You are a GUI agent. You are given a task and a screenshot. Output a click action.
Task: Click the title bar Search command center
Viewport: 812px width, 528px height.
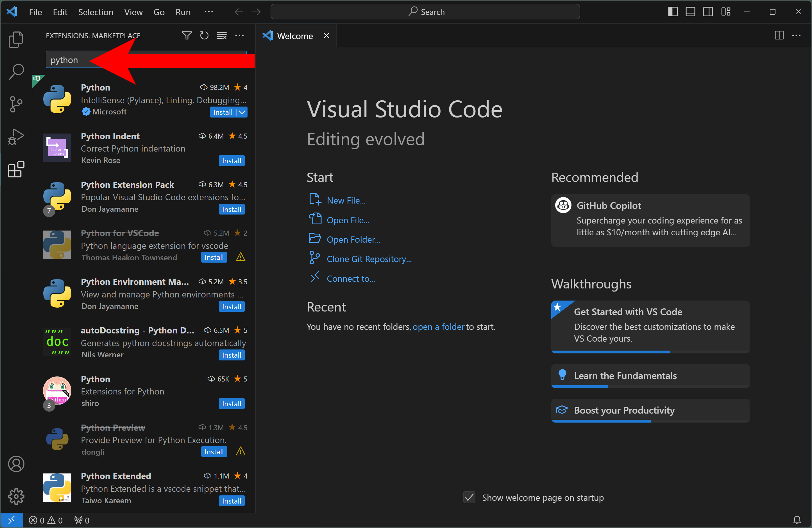pyautogui.click(x=425, y=12)
